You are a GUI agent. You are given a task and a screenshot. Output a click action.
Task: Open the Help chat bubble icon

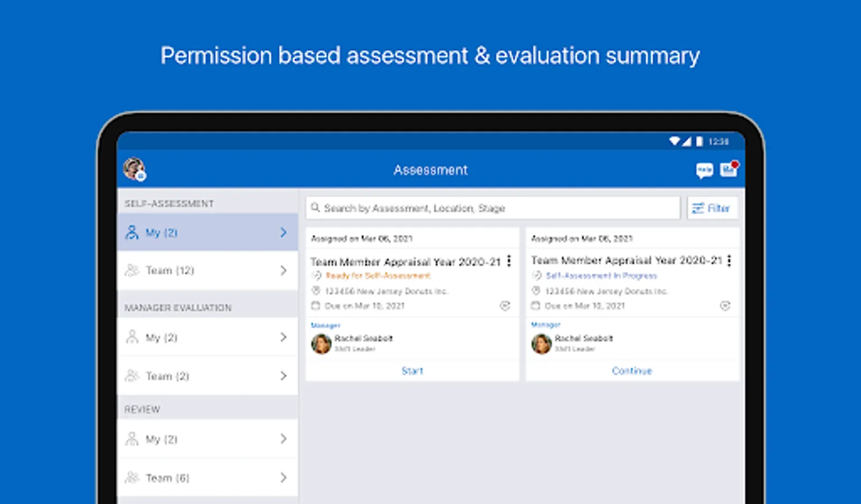pos(704,170)
